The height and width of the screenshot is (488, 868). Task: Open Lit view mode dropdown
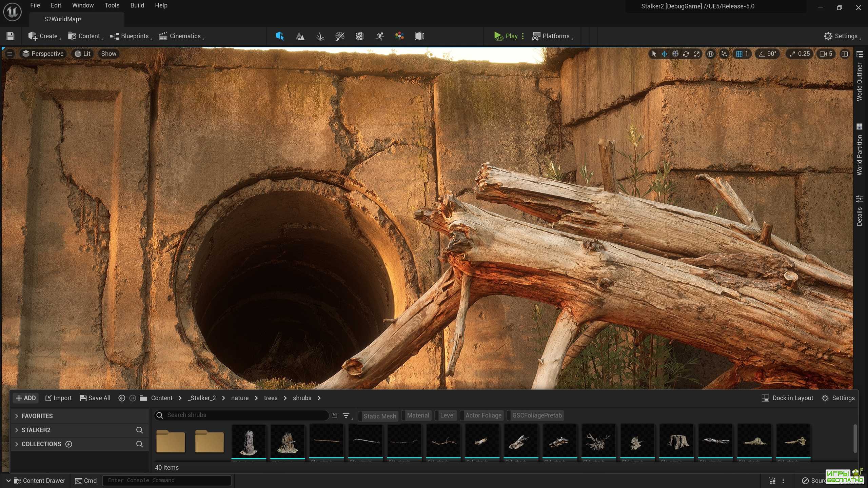83,54
